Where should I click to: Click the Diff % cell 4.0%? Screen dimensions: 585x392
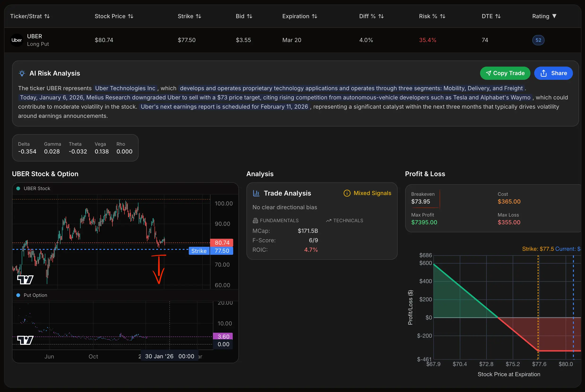[x=366, y=40]
